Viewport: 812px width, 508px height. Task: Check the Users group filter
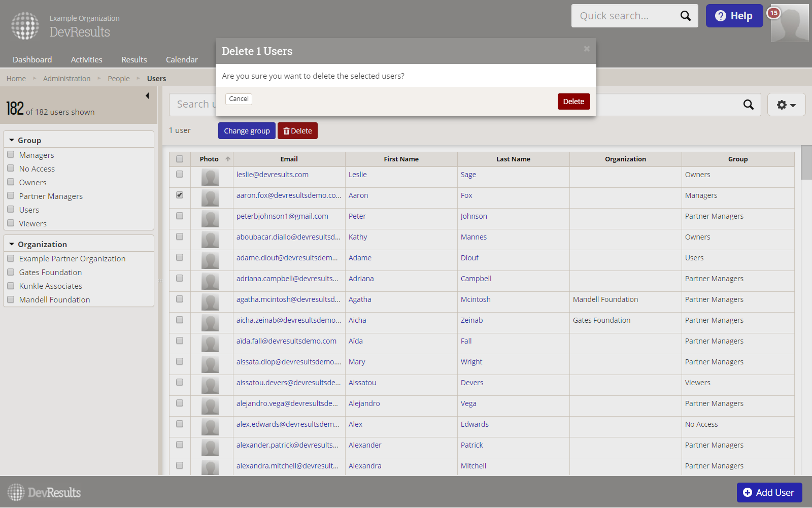pyautogui.click(x=11, y=209)
